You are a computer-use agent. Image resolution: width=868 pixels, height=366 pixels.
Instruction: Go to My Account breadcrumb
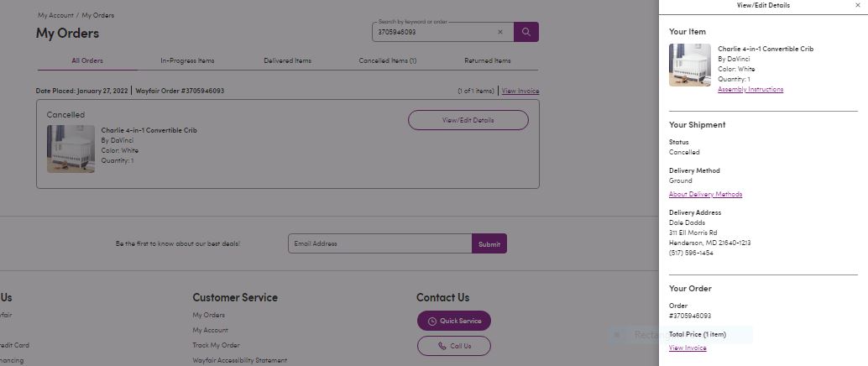click(x=55, y=15)
